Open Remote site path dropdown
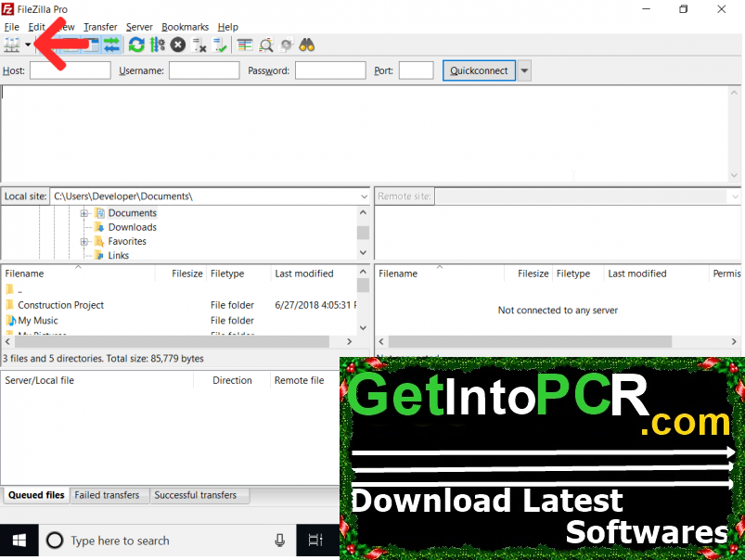745x560 pixels. 735,197
